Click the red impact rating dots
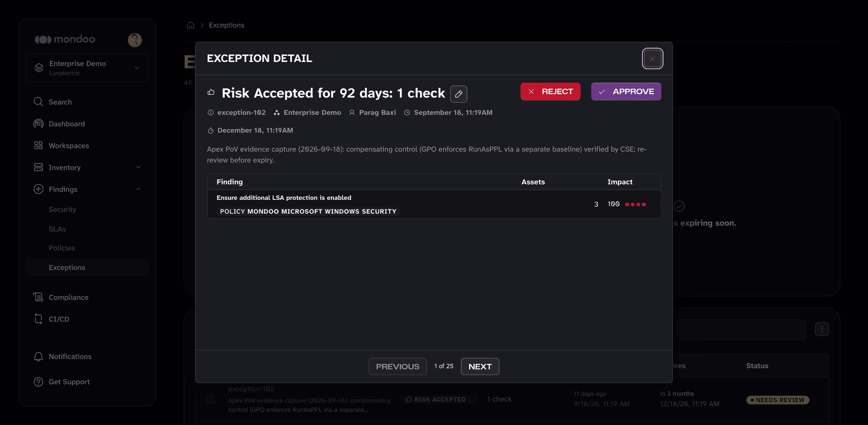This screenshot has height=425, width=868. (635, 204)
